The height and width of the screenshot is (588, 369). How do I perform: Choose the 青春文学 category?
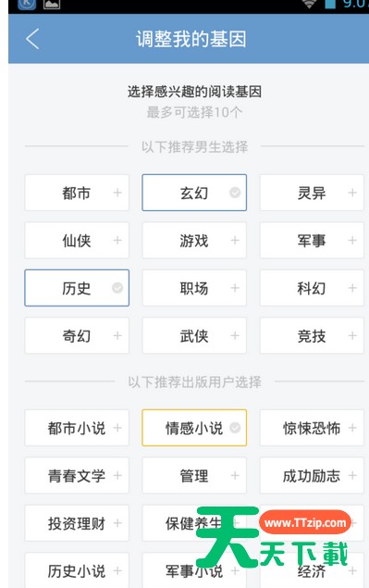[77, 476]
